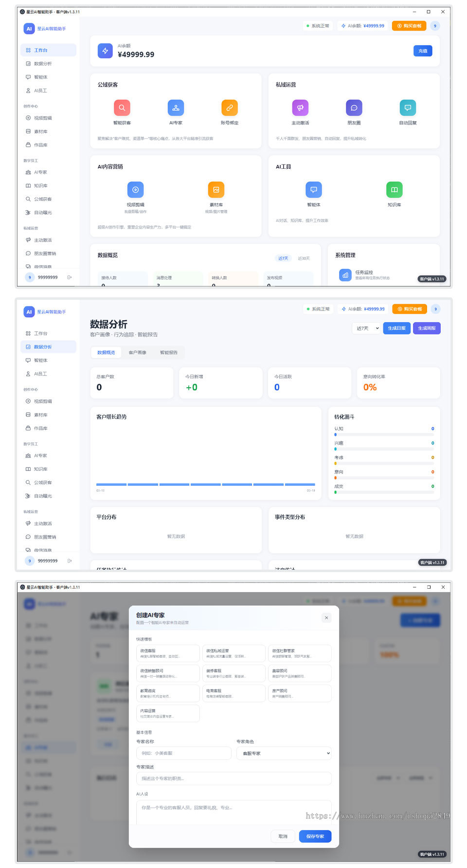The width and height of the screenshot is (467, 868).
Task: Click the 成交 funnel progress bar
Action: point(384,492)
